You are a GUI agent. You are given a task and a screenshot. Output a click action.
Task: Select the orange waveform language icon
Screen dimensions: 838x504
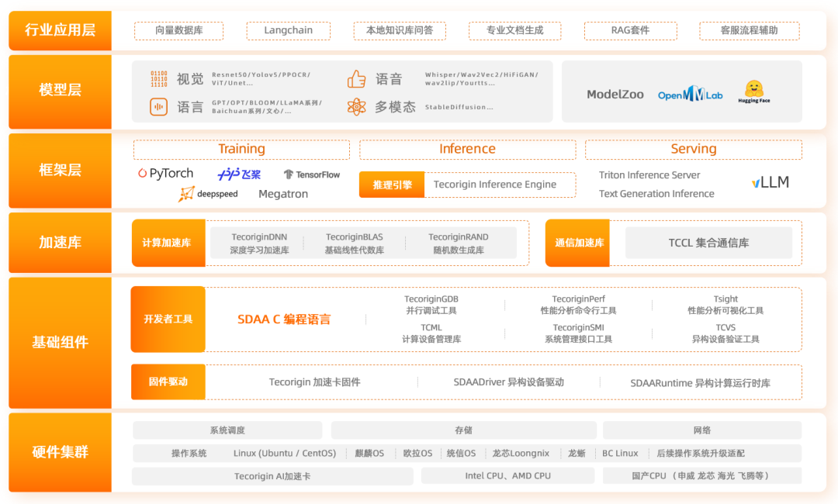pyautogui.click(x=158, y=107)
